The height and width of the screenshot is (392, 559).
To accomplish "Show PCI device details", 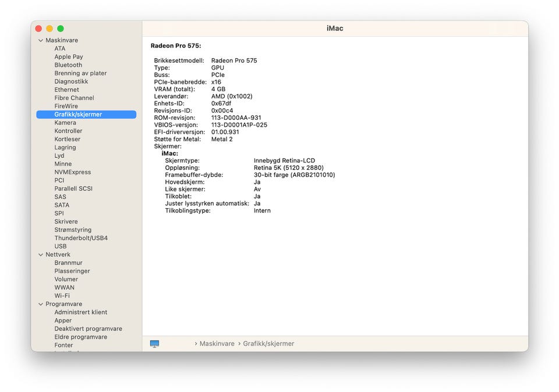I will point(59,180).
